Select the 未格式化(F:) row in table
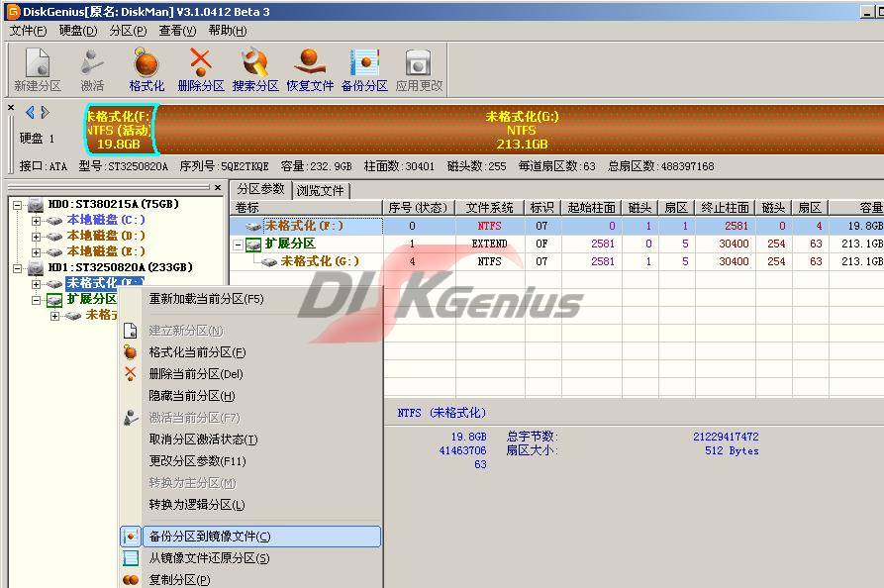884x588 pixels. click(556, 226)
